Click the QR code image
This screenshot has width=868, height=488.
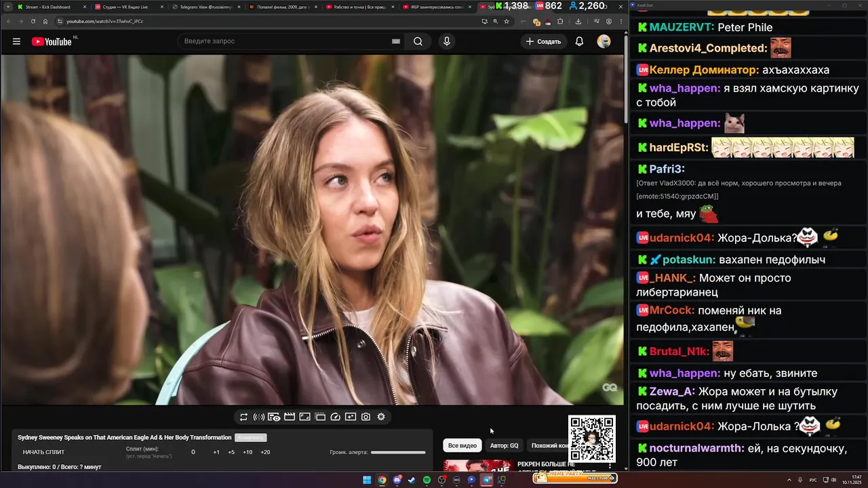coord(592,439)
